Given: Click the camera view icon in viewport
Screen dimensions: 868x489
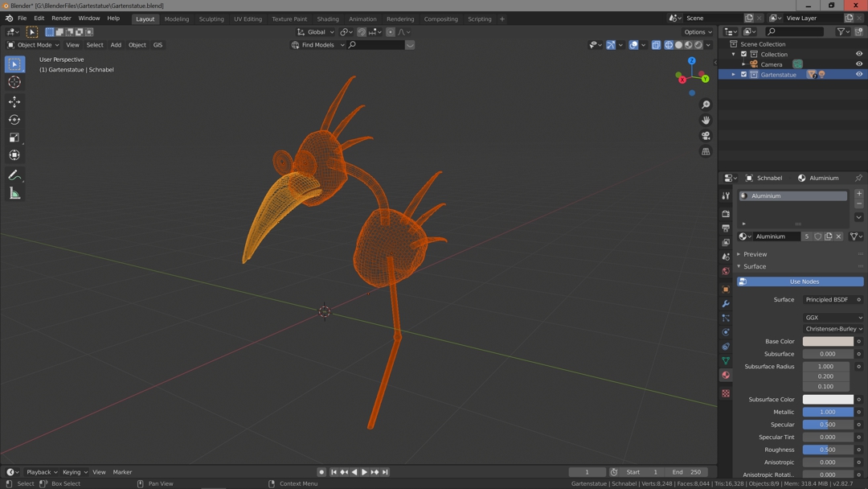Looking at the screenshot, I should tap(706, 136).
